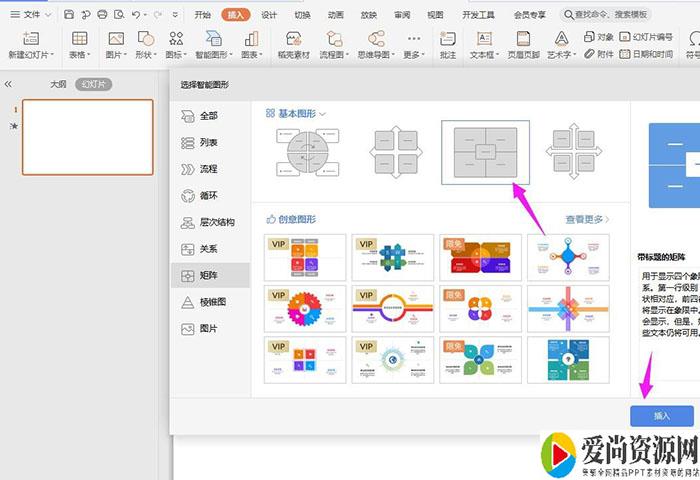
Task: Click the 查看更多 link
Action: coord(587,218)
